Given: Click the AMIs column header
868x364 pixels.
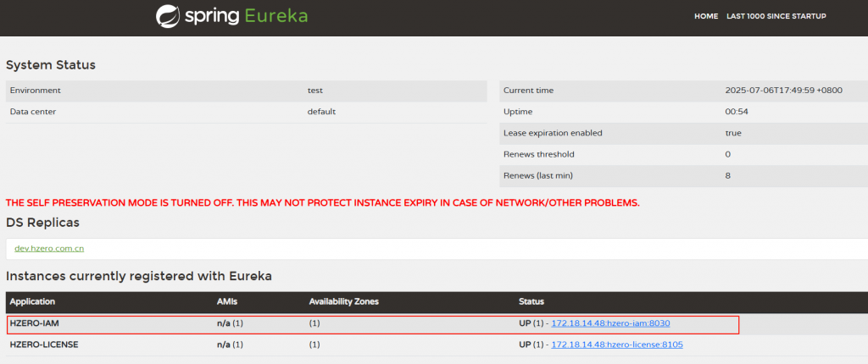Looking at the screenshot, I should (227, 301).
